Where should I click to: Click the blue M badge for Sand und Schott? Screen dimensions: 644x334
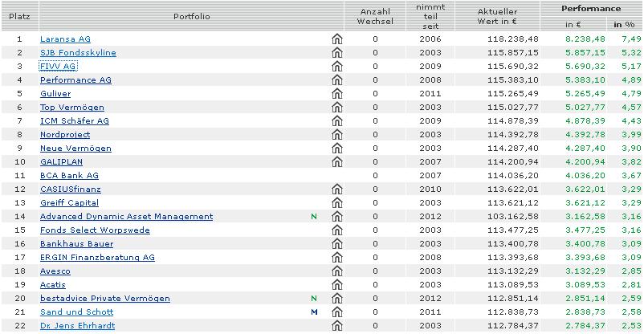(314, 312)
